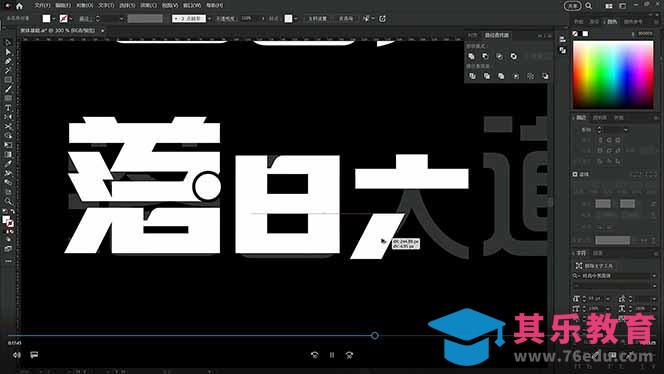Open the font style dropdown
Image resolution: width=664 pixels, height=374 pixels.
[653, 285]
